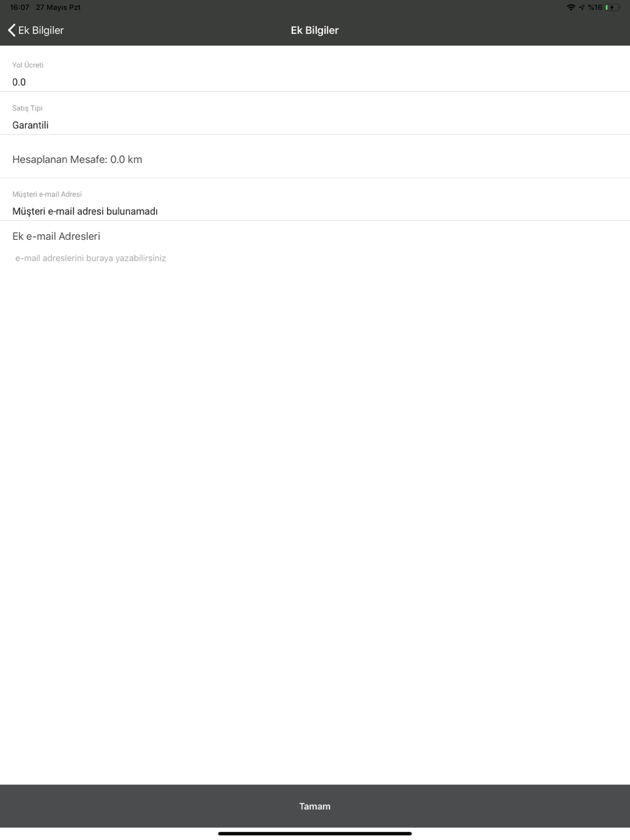Tap the 27 Mayıs Pzt date
The width and height of the screenshot is (630, 840).
pos(58,8)
